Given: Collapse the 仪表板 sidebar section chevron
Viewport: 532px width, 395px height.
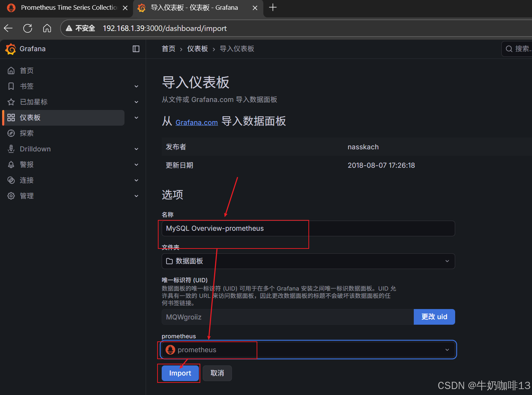Looking at the screenshot, I should pos(136,118).
